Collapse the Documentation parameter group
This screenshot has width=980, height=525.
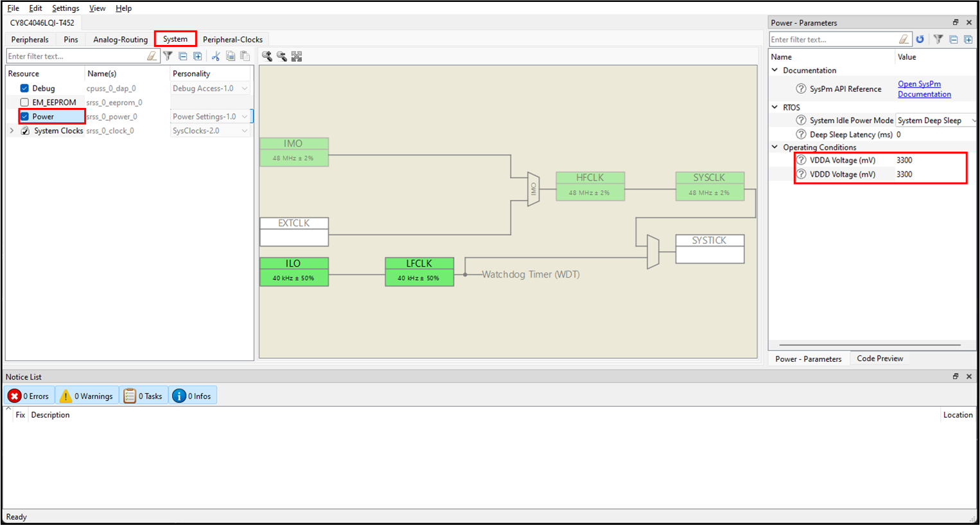775,70
